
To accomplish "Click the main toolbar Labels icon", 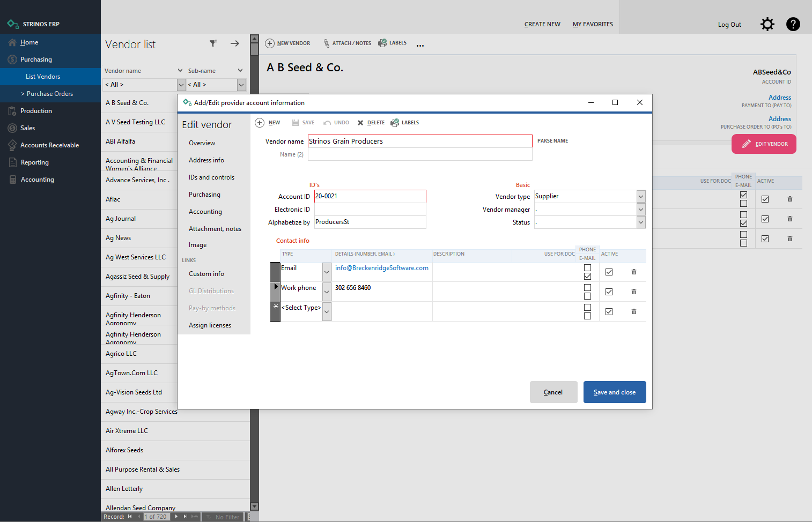I will pos(382,43).
